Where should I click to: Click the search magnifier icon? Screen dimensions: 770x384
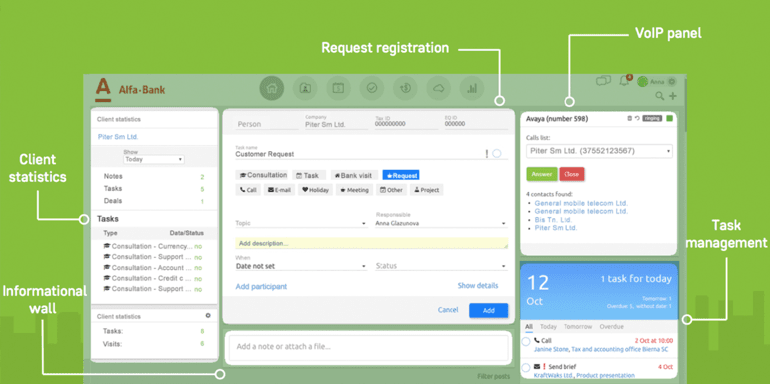click(x=660, y=96)
